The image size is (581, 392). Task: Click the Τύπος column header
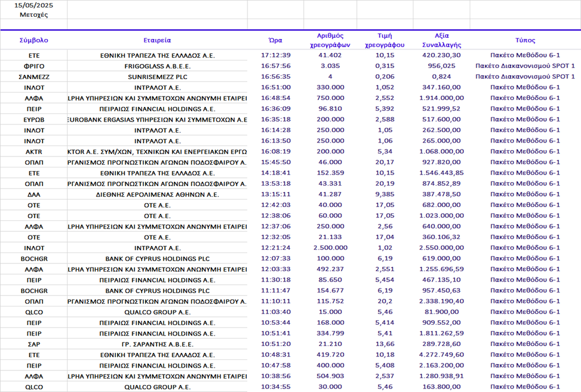click(525, 40)
